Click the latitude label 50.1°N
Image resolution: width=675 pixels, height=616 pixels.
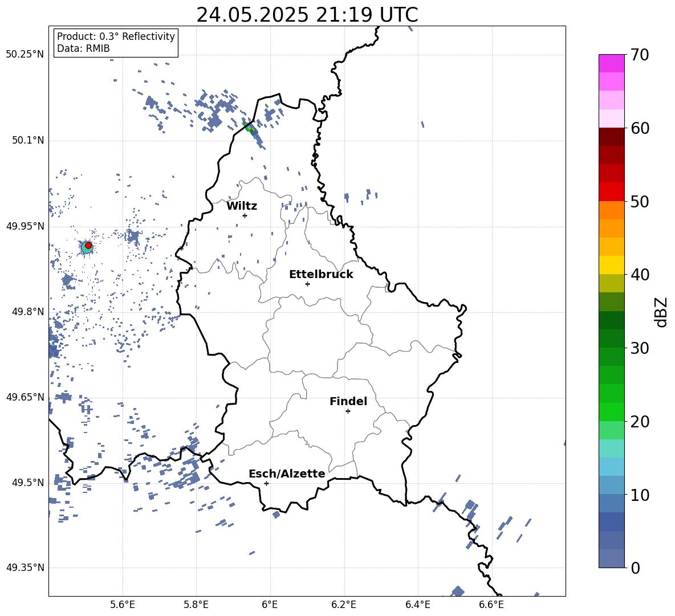coord(28,141)
